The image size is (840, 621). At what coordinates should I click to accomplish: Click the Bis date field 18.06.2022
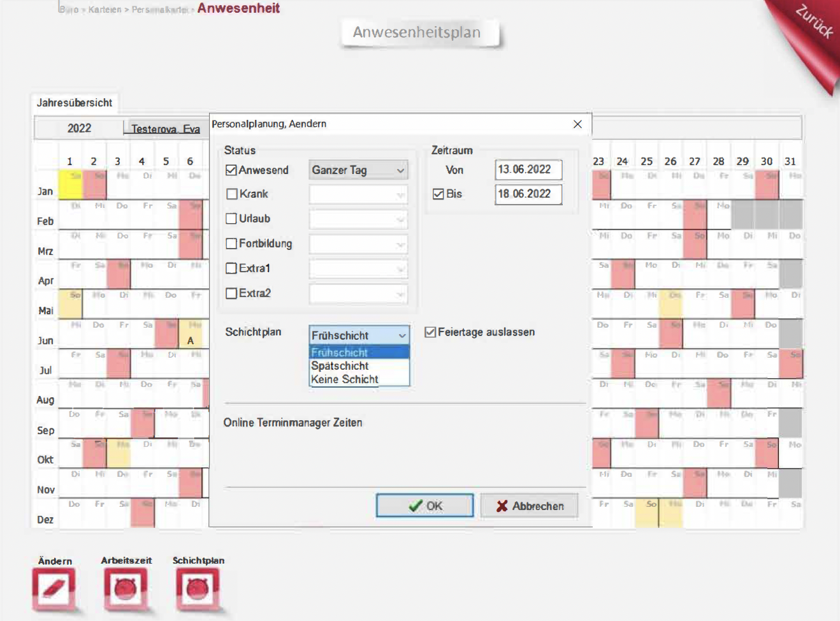click(x=528, y=194)
